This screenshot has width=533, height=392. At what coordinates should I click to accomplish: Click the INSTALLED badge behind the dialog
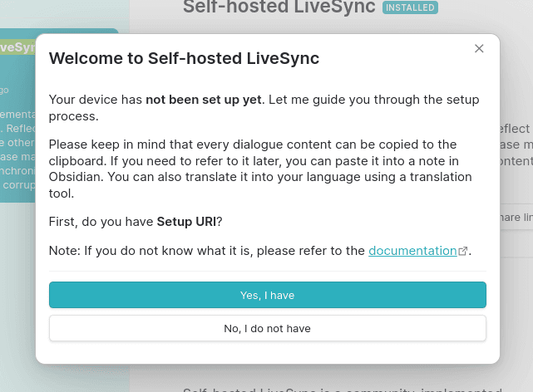tap(410, 7)
